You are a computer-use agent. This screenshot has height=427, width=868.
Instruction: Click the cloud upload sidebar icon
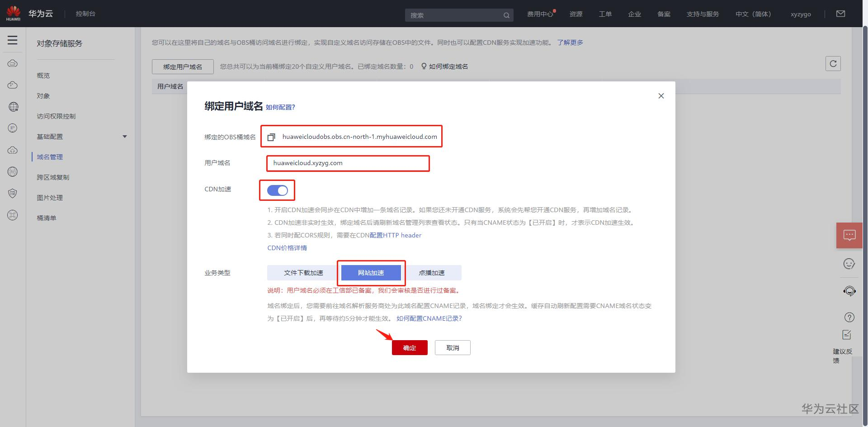pos(13,150)
